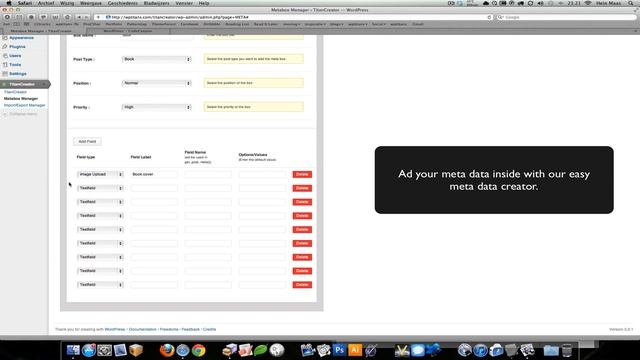Open the Documentation footer link
Screen dimensions: 640x360
(x=142, y=329)
